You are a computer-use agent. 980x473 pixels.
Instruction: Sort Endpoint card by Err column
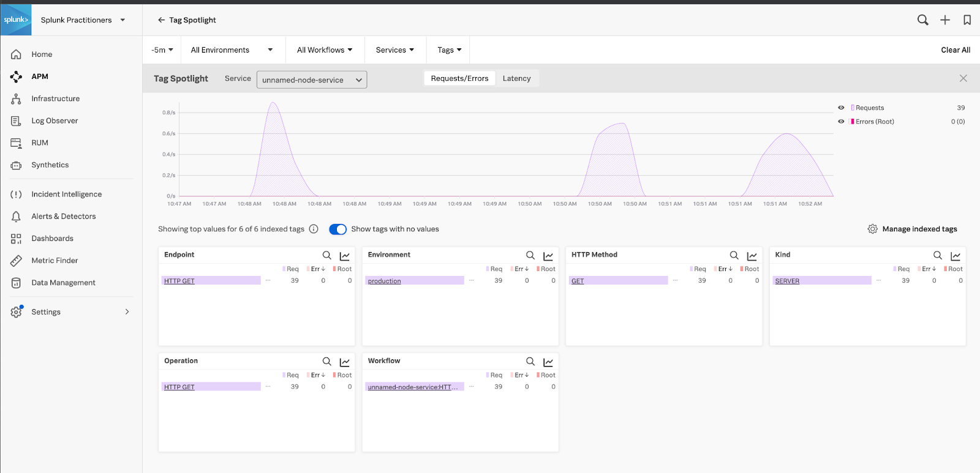(x=317, y=269)
